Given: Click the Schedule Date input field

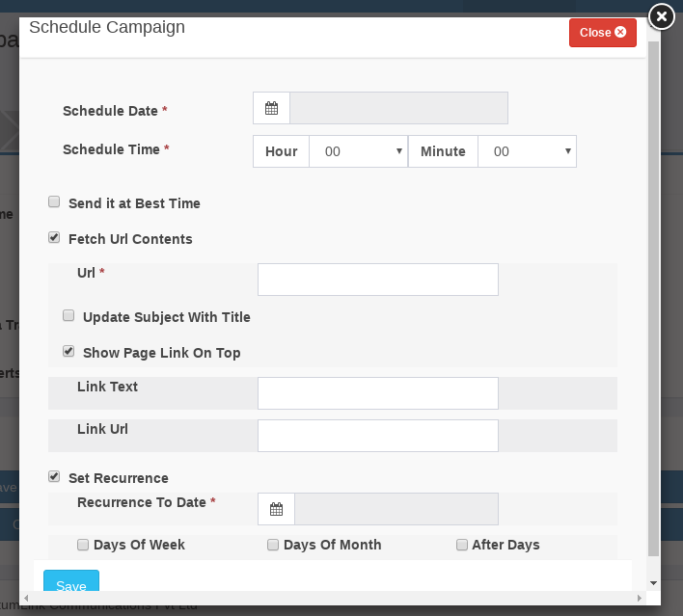Looking at the screenshot, I should [398, 109].
